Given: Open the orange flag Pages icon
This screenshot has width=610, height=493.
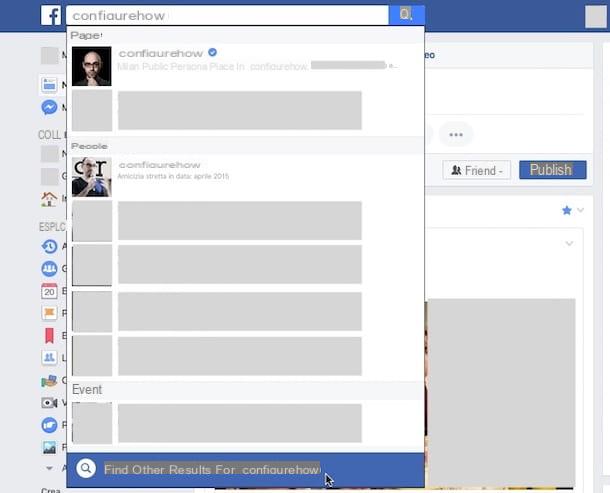Looking at the screenshot, I should (49, 313).
